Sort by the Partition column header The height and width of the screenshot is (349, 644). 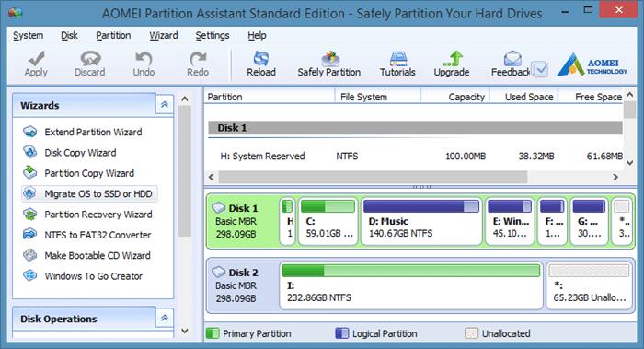pos(270,97)
